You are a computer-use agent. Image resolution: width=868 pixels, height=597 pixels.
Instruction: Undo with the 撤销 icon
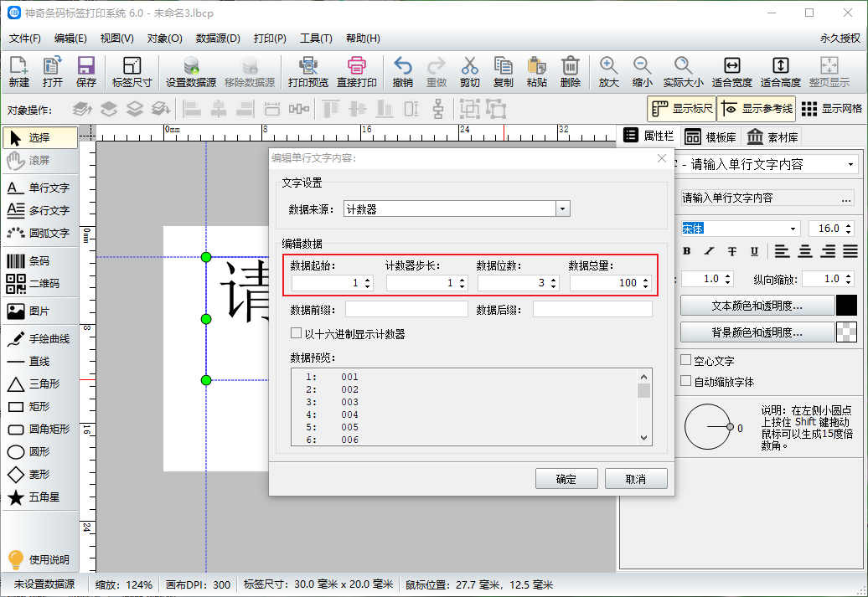tap(402, 72)
